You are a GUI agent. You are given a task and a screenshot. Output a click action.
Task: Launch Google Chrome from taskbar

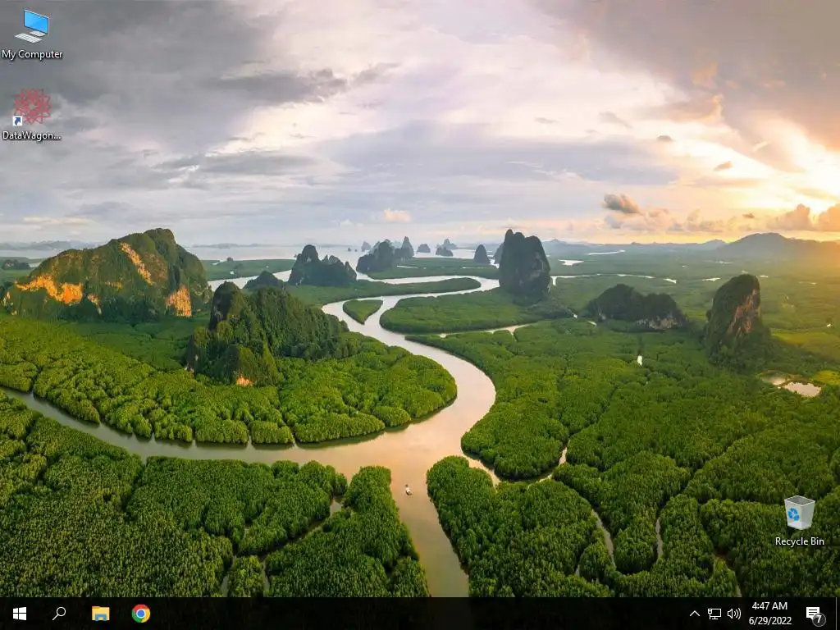(x=141, y=614)
